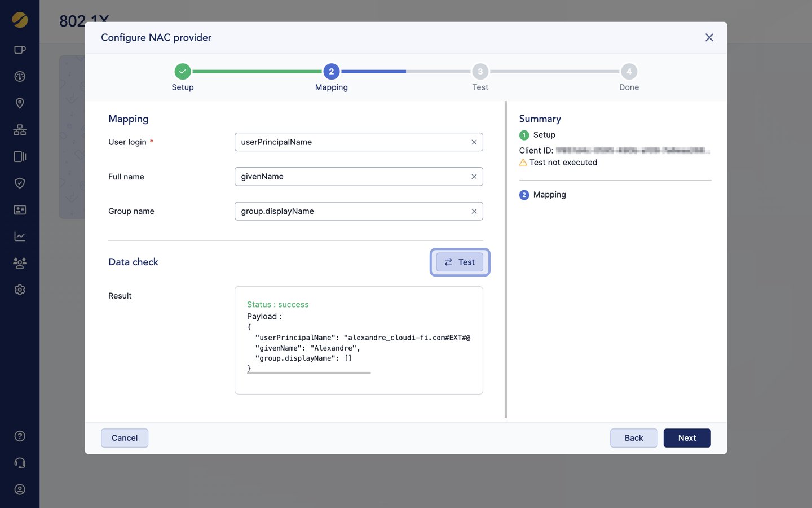
Task: Open the help question mark icon
Action: 20,436
